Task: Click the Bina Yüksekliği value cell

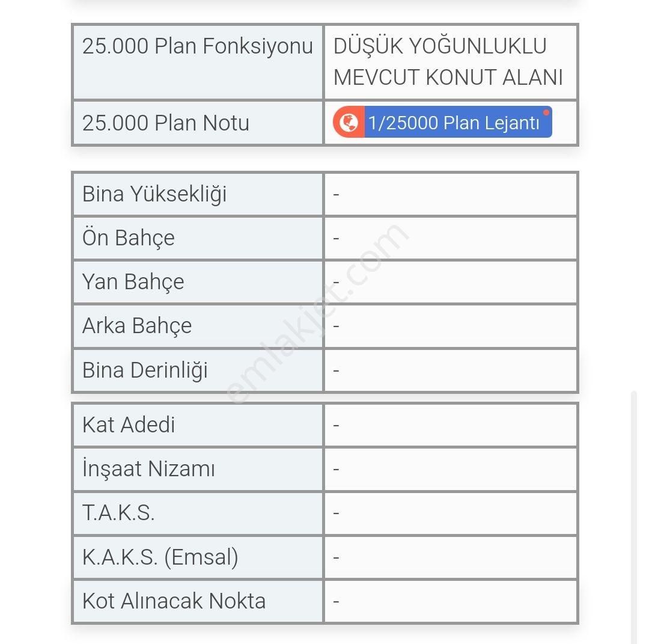Action: [x=450, y=194]
